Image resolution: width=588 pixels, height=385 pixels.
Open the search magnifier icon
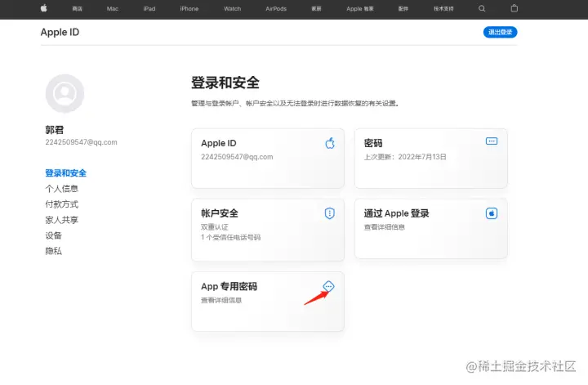tap(482, 9)
